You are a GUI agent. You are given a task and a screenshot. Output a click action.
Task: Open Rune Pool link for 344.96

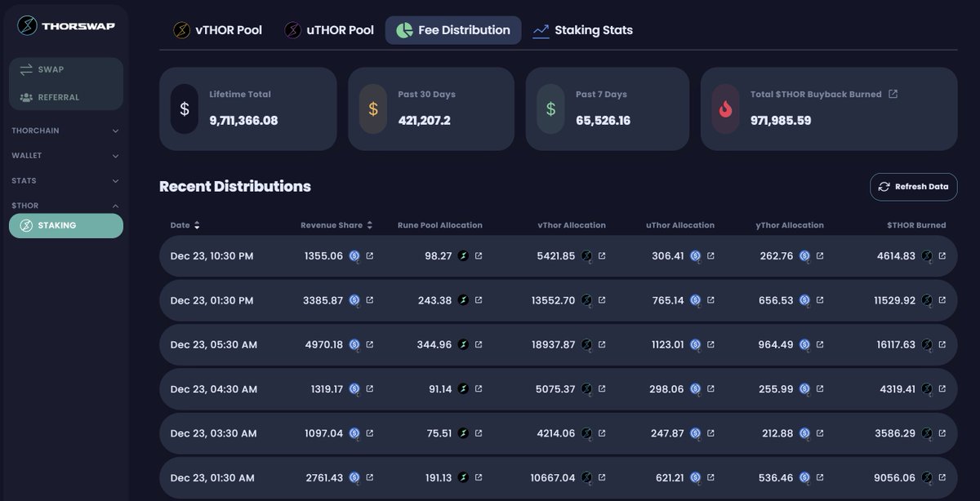[479, 344]
